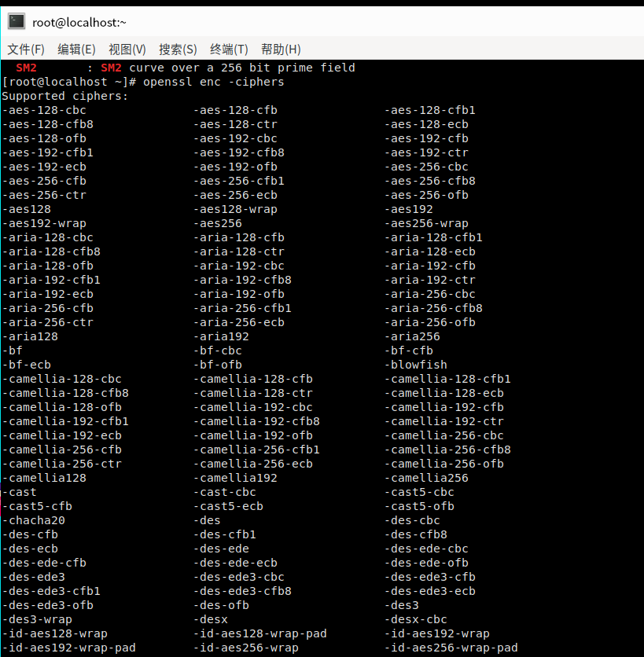Click the -aria-192-ctr entry
This screenshot has height=657, width=644.
point(430,280)
